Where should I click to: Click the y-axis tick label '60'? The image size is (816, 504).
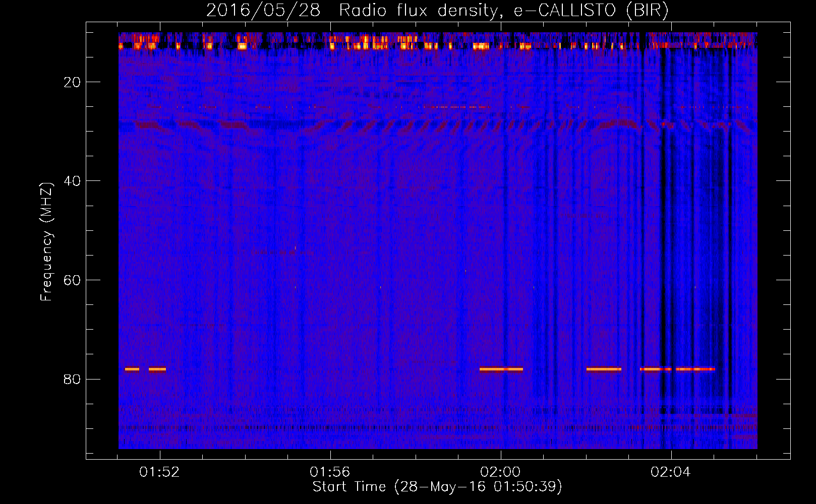73,280
